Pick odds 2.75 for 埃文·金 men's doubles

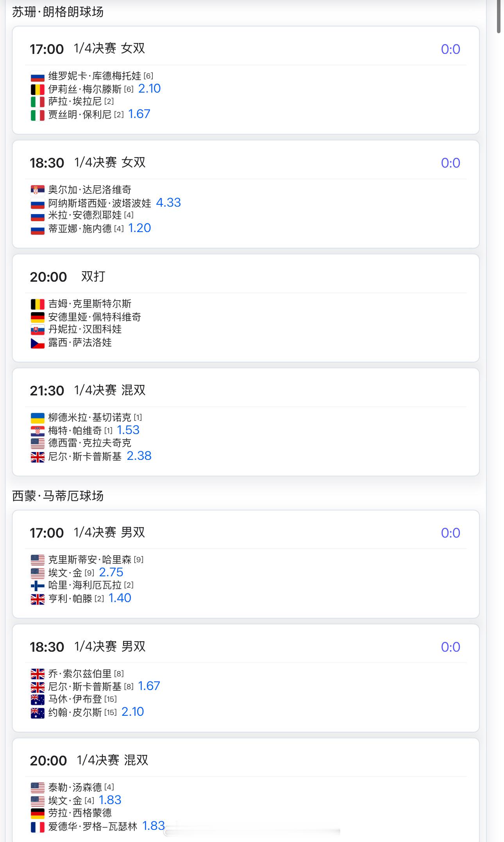tap(111, 572)
